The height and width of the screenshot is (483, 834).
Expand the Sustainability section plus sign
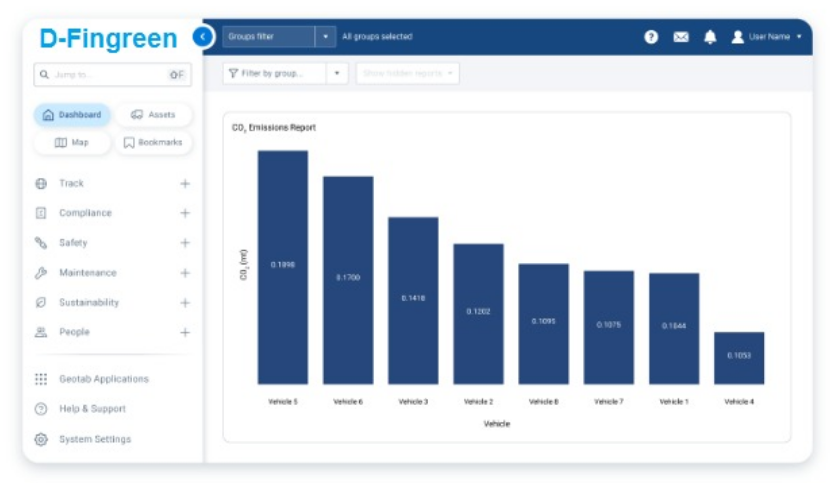click(x=185, y=303)
